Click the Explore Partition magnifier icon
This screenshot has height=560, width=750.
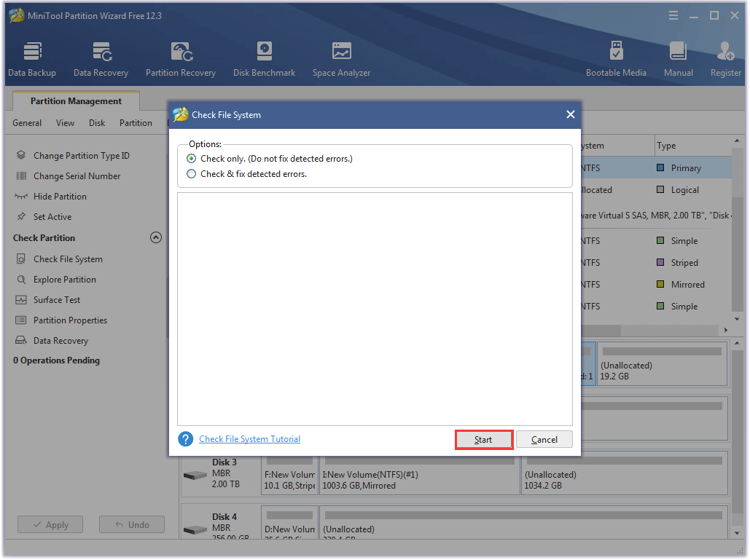[21, 280]
